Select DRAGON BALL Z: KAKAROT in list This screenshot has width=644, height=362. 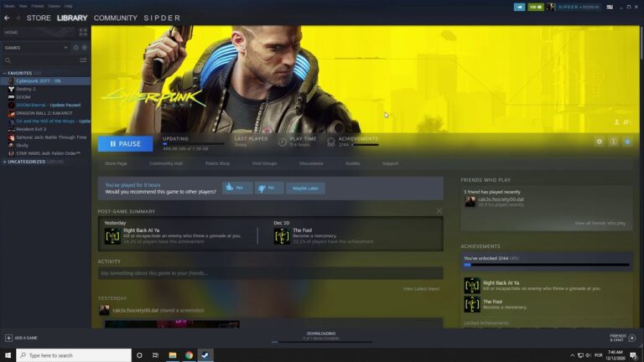pos(45,113)
